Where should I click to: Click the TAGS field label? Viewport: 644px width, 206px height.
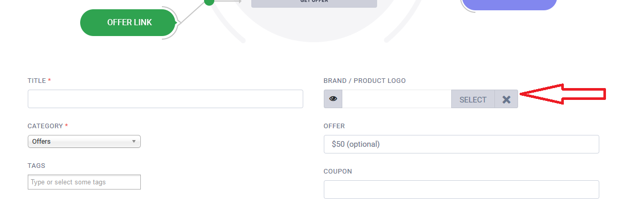pyautogui.click(x=36, y=166)
